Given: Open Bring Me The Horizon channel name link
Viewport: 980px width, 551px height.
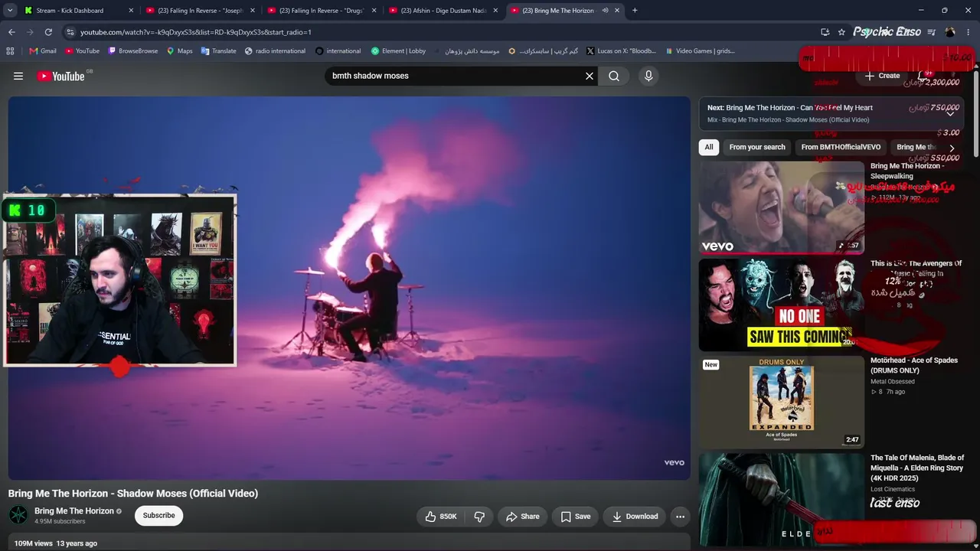Looking at the screenshot, I should [x=74, y=511].
